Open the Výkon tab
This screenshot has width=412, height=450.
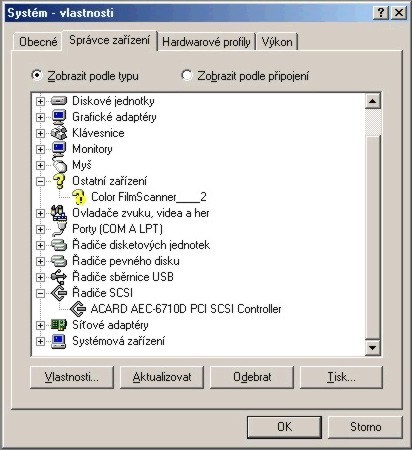pos(277,42)
